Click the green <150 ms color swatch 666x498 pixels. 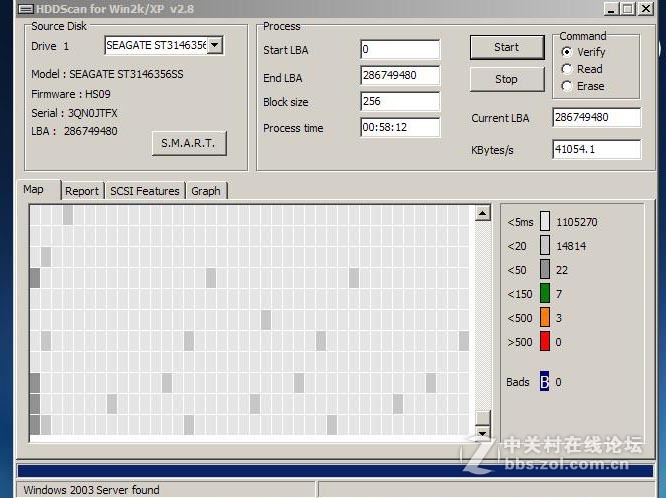click(545, 293)
